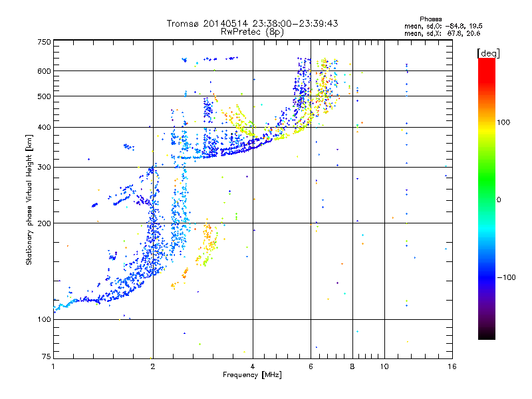Click the black bottom of the colorbar

tap(487, 334)
